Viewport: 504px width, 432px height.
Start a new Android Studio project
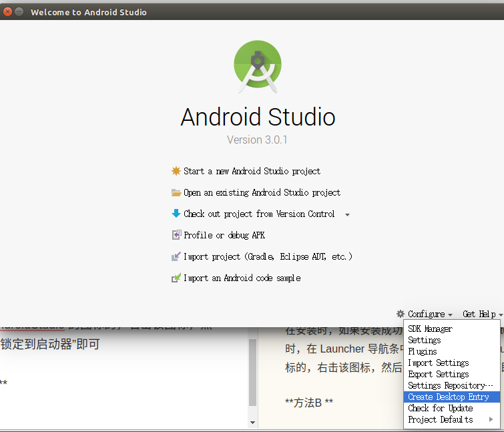coord(252,171)
